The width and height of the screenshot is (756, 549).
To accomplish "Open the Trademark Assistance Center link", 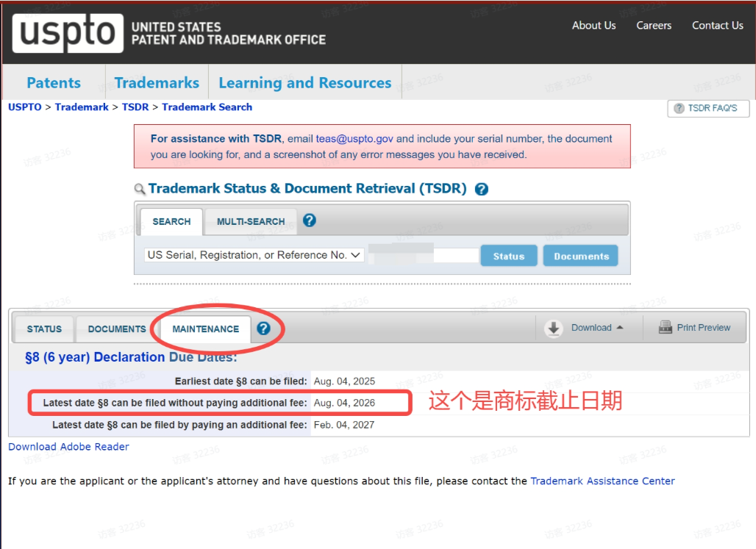I will tap(602, 481).
